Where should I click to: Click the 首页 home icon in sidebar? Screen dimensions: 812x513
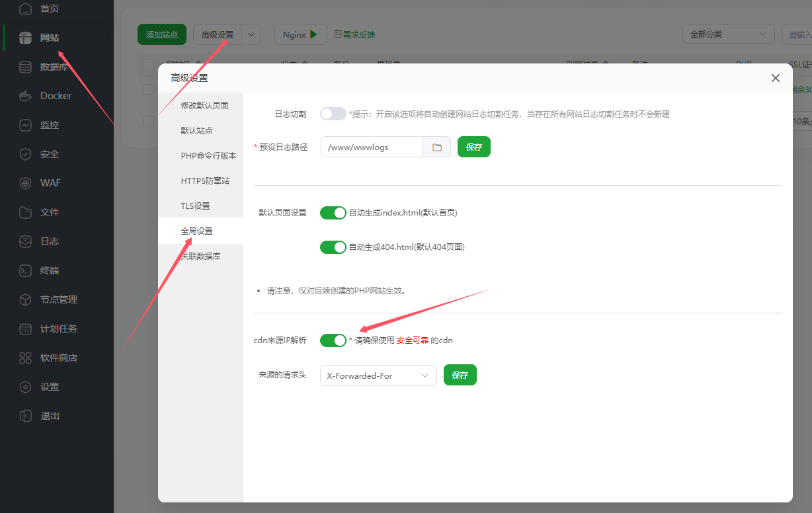click(x=25, y=9)
